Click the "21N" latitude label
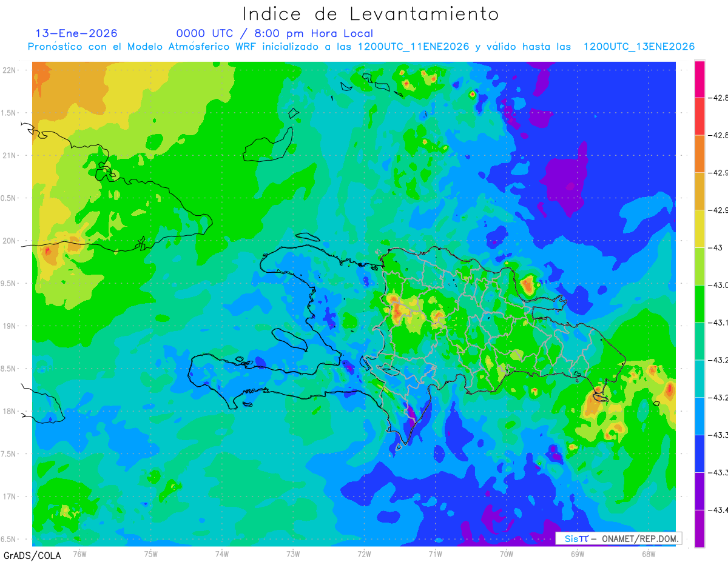The width and height of the screenshot is (728, 562). 10,155
